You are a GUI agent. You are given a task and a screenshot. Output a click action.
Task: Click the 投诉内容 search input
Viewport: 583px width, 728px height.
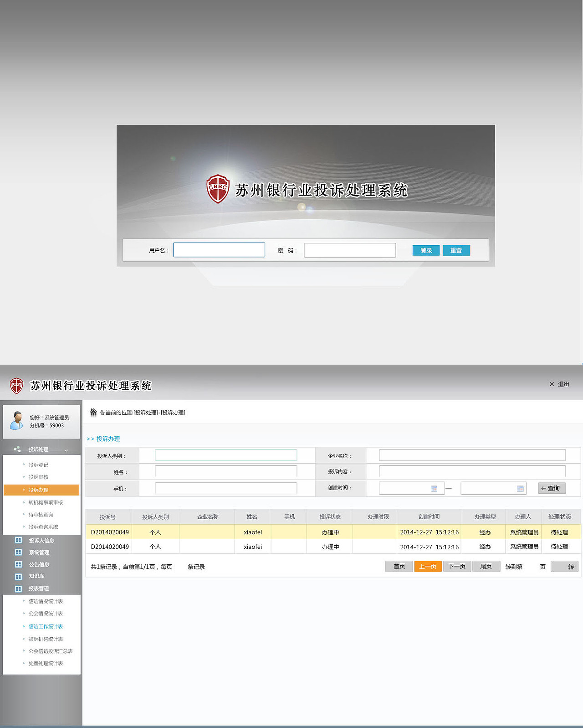[472, 471]
